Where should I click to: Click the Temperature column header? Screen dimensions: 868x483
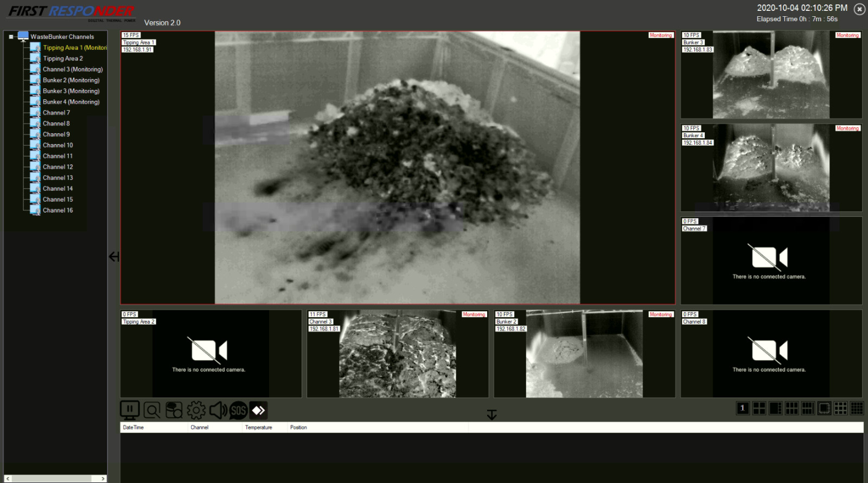(259, 428)
